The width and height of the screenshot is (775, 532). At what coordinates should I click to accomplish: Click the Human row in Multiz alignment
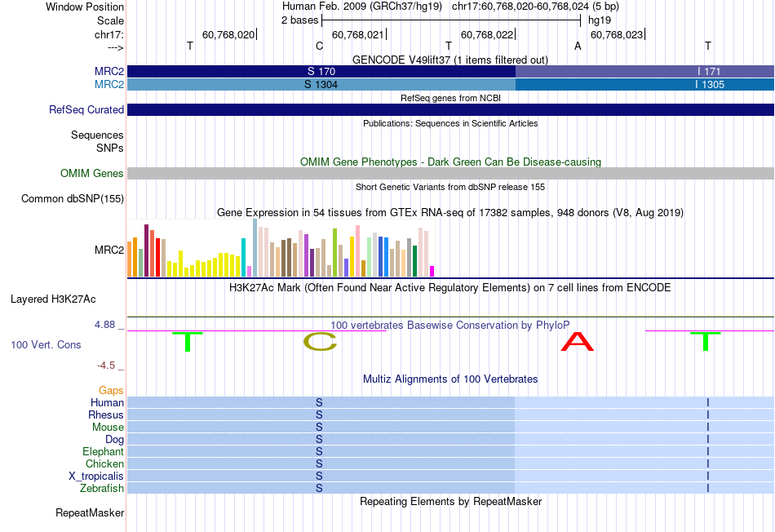(450, 402)
